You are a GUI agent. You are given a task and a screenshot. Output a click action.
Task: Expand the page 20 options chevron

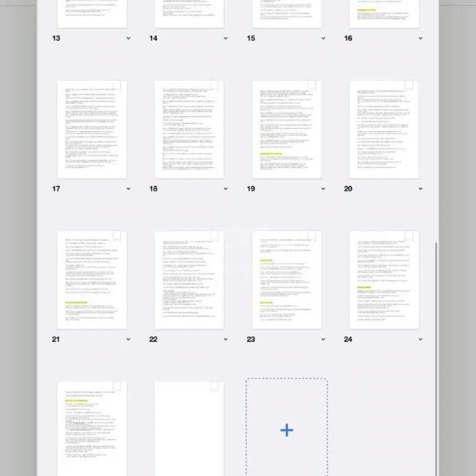pos(421,189)
